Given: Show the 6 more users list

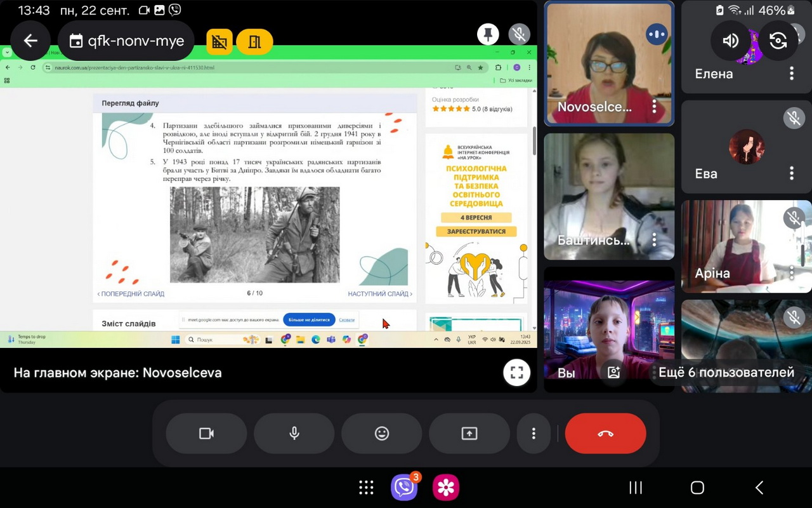Looking at the screenshot, I should [726, 373].
